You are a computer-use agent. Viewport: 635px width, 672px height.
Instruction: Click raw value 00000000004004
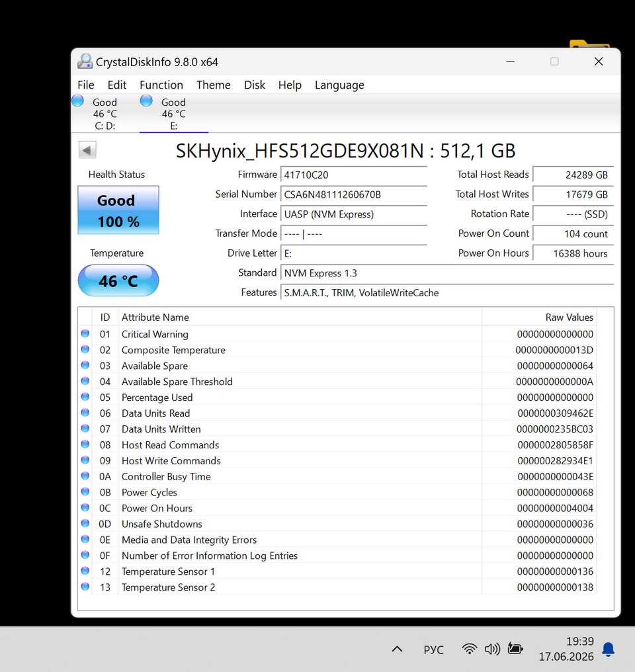(x=555, y=508)
